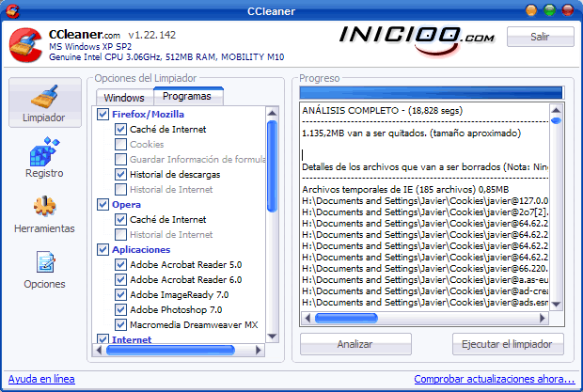
Task: Click Archivos temporales de IE log line
Action: 405,190
